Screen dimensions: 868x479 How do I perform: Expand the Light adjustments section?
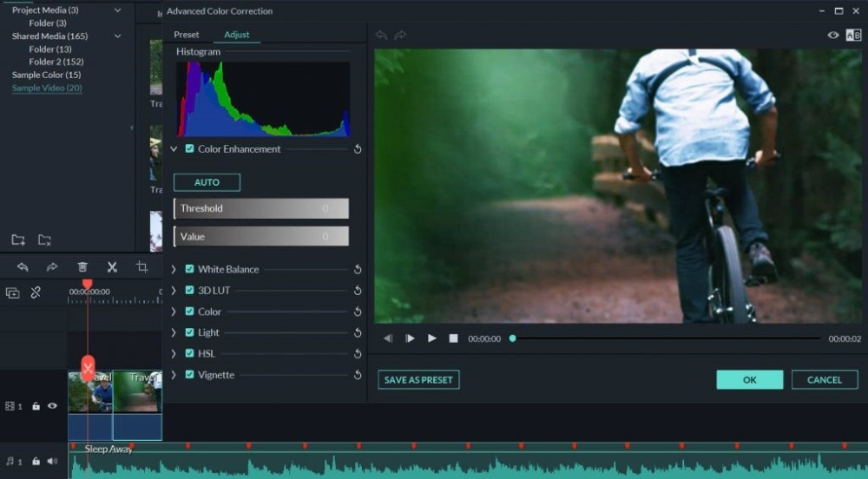(174, 332)
